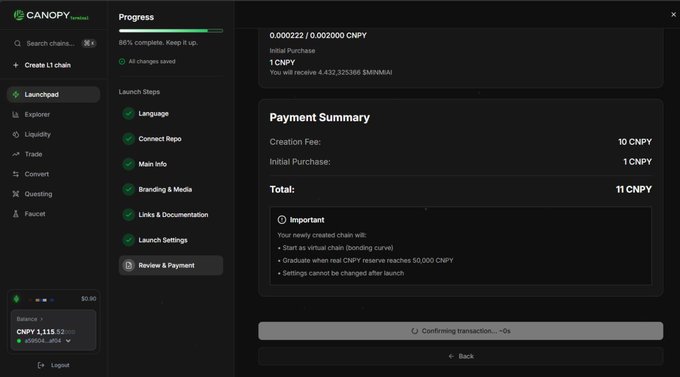Open the Trade section

coord(33,154)
